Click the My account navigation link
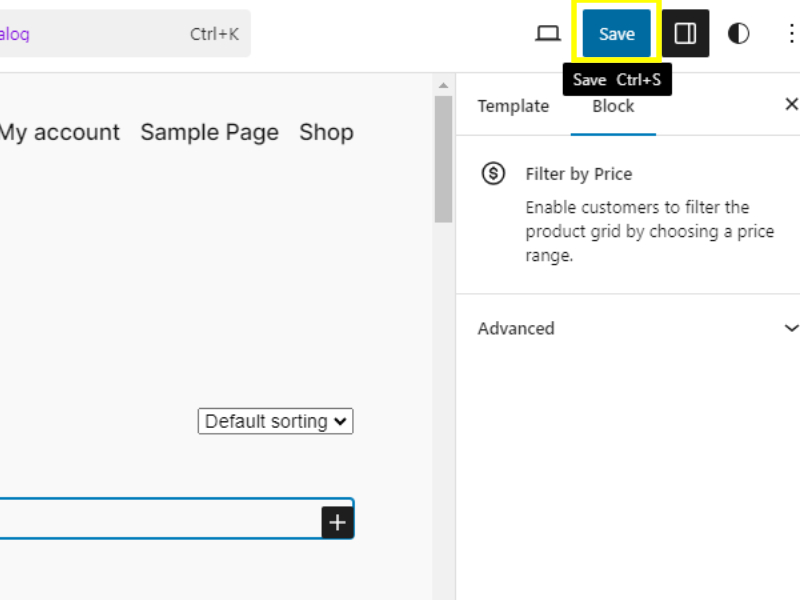The height and width of the screenshot is (600, 800). pyautogui.click(x=60, y=133)
